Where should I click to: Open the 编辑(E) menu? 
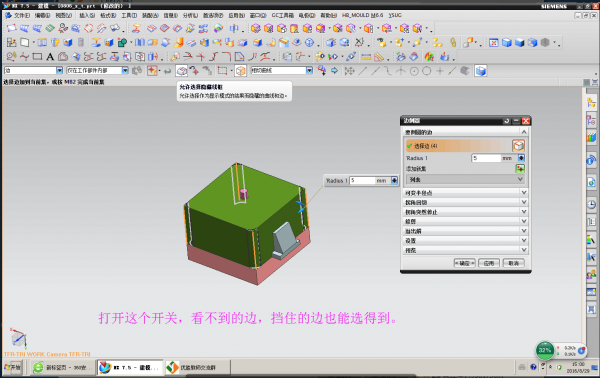pos(42,15)
